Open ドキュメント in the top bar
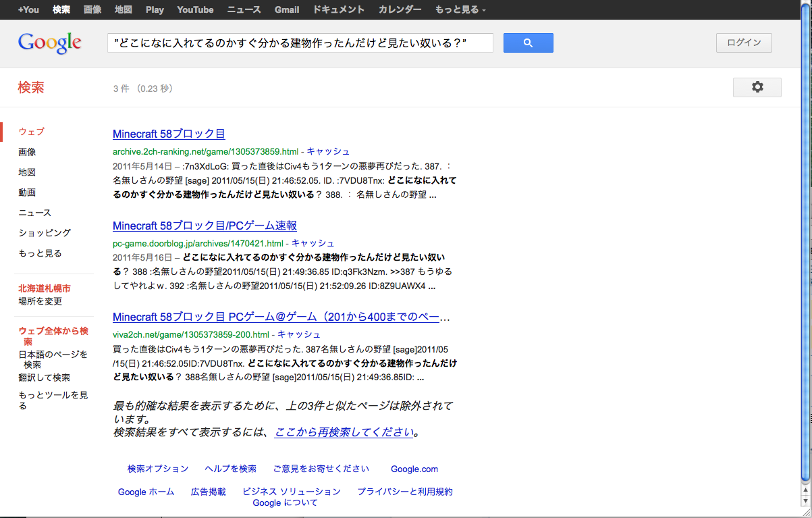 (339, 9)
